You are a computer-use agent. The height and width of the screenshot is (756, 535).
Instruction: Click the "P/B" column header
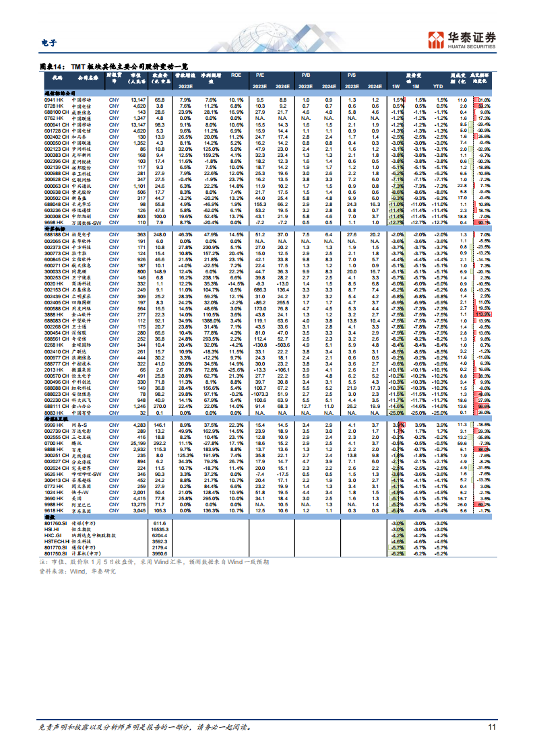[306, 75]
